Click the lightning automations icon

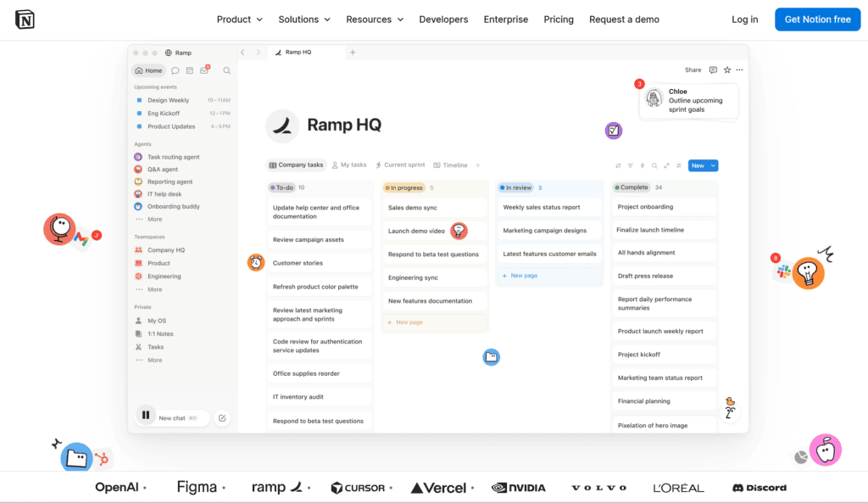pos(643,165)
